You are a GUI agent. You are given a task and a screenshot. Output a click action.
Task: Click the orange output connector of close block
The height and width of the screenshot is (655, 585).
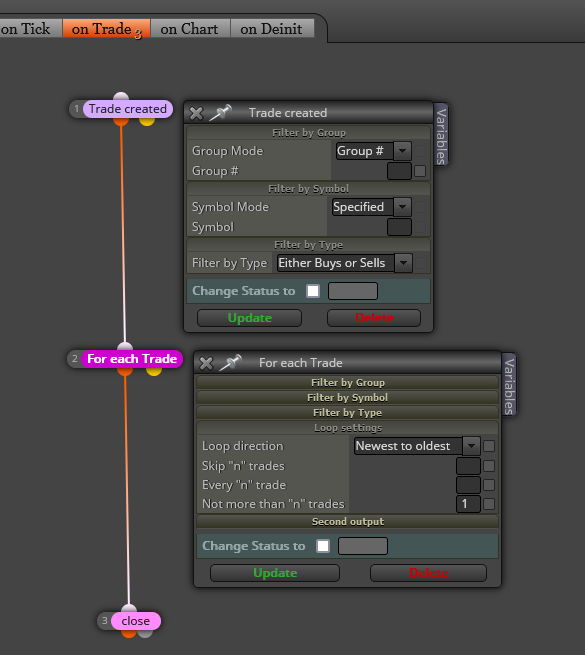(x=129, y=634)
